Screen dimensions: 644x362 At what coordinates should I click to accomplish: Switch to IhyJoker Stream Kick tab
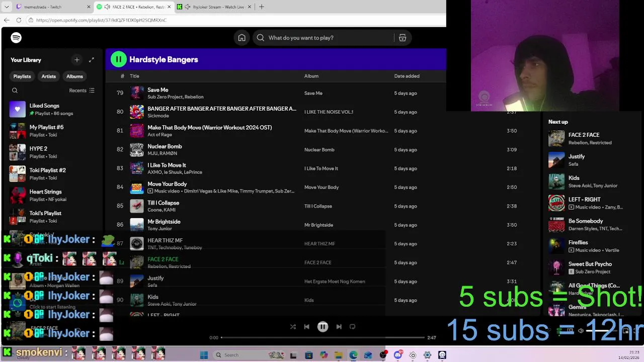[x=215, y=7]
